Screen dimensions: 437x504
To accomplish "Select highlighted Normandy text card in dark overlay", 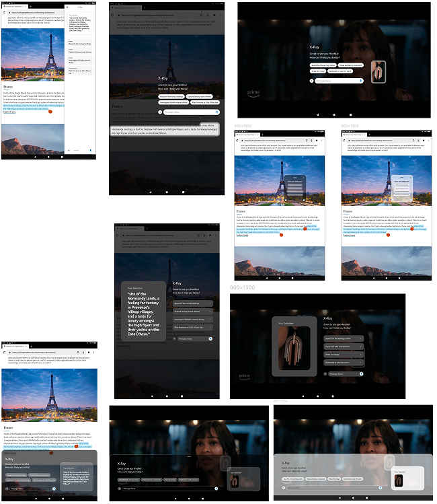I will point(165,130).
